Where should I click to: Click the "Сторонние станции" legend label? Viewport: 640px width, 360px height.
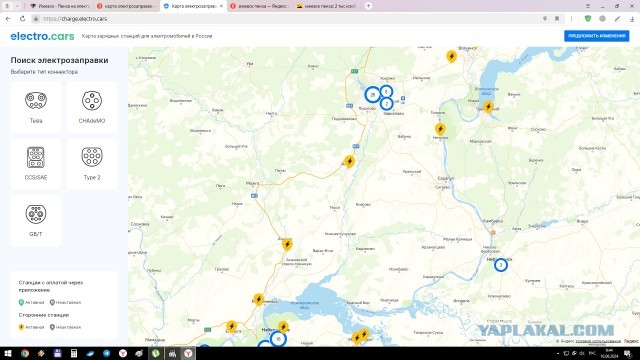(x=44, y=315)
